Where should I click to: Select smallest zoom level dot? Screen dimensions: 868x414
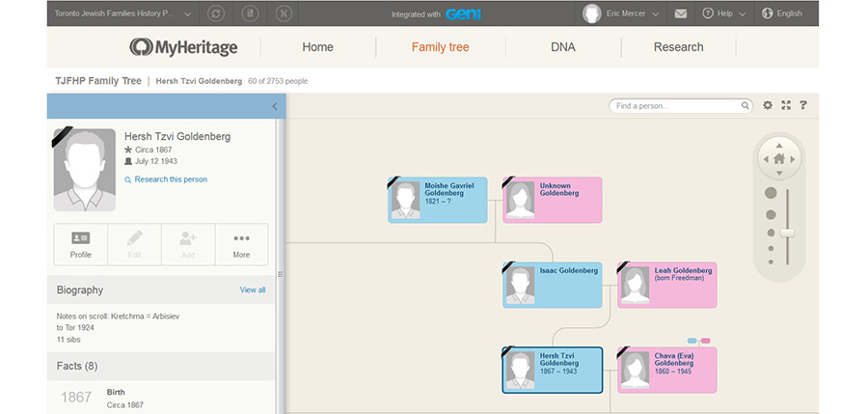(771, 262)
